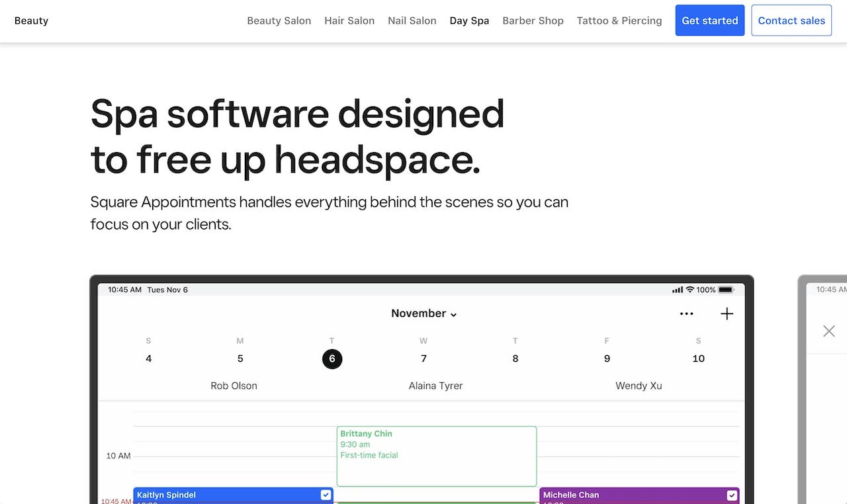The height and width of the screenshot is (504, 847).
Task: Open the Michelle Chan appointment block
Action: tap(639, 496)
